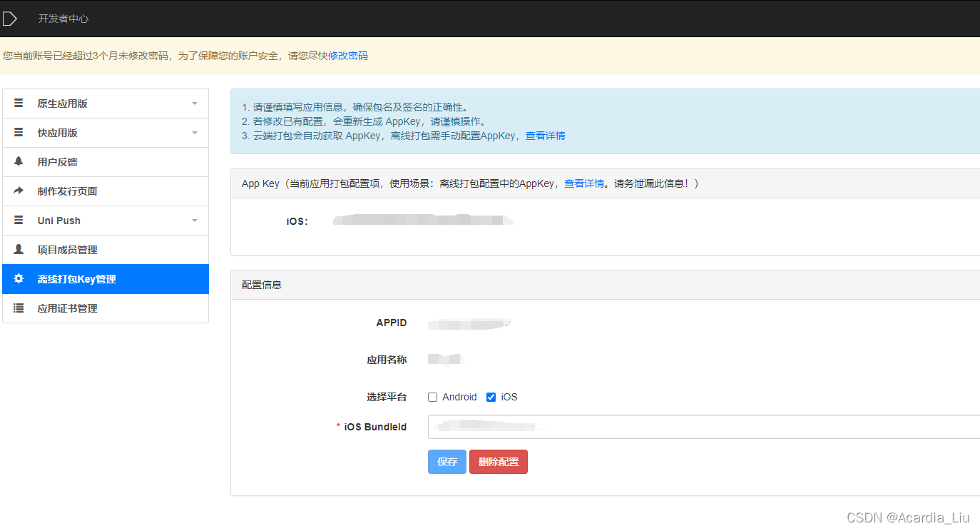
Task: Click the 修改密码 link in warning banner
Action: (348, 56)
